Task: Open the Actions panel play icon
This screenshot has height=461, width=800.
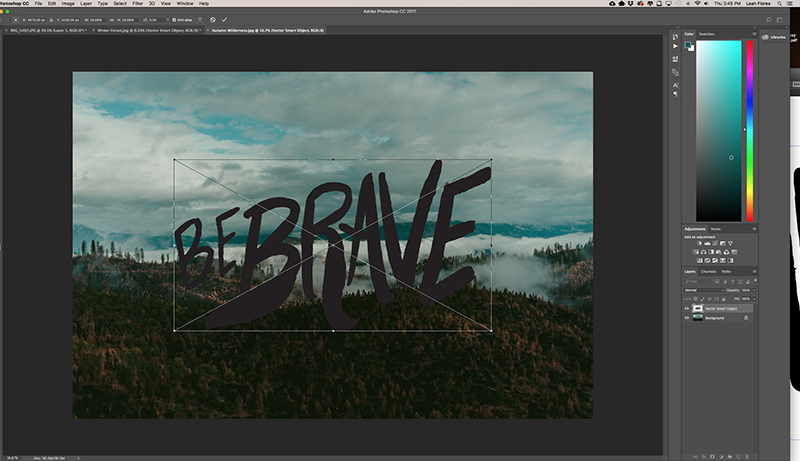Action: click(676, 46)
